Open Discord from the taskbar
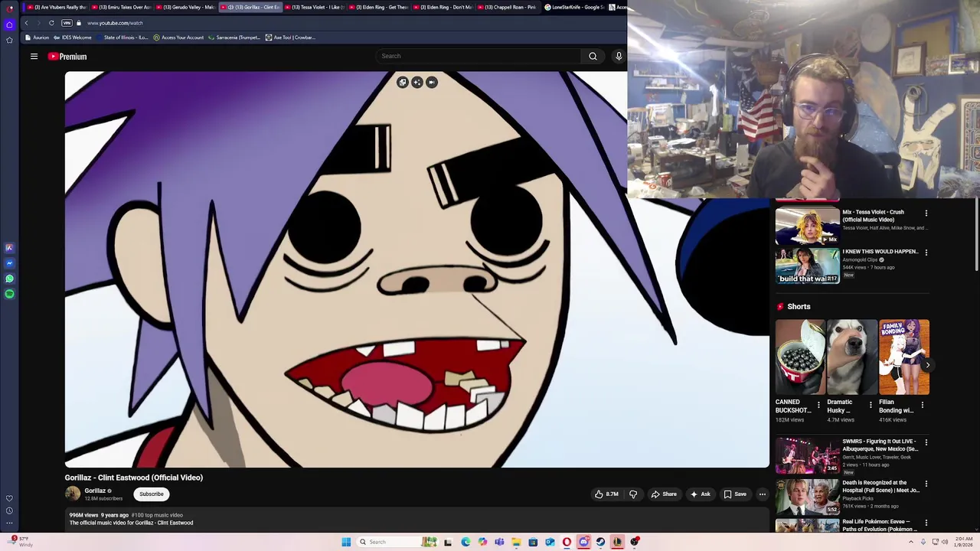Image resolution: width=980 pixels, height=551 pixels. (x=583, y=542)
